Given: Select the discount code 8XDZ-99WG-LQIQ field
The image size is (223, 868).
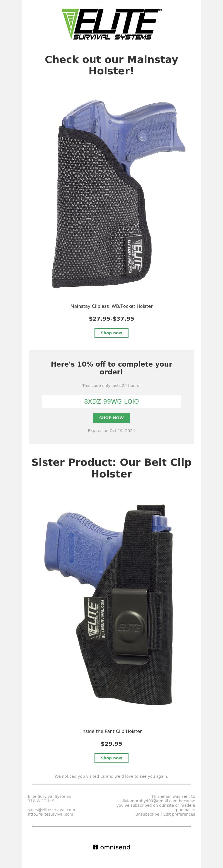Looking at the screenshot, I should tap(111, 401).
